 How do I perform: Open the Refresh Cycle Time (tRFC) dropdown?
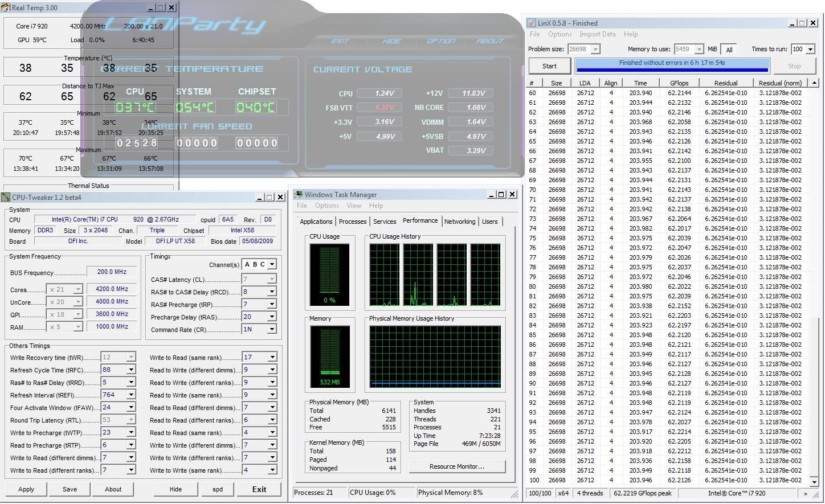point(131,370)
